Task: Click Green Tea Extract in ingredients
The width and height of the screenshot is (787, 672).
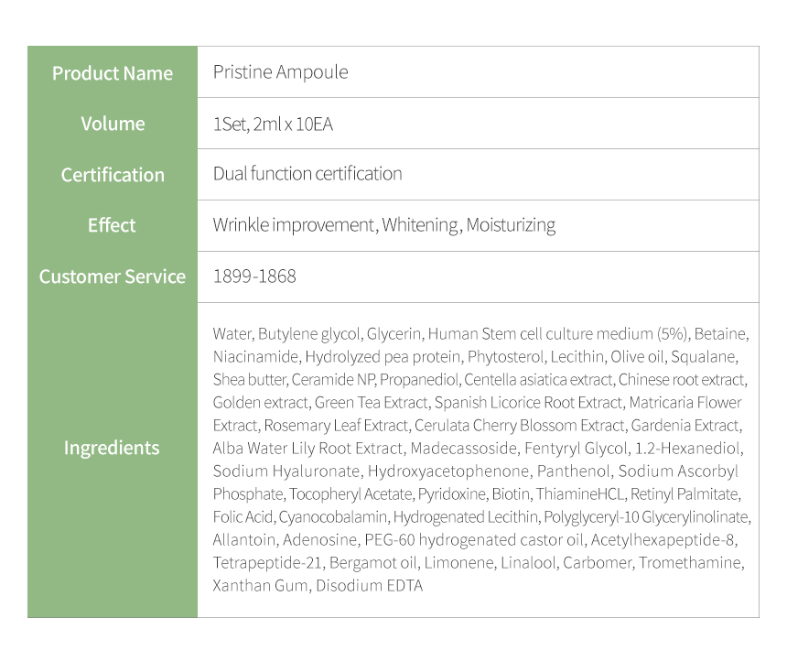Action: 371,402
